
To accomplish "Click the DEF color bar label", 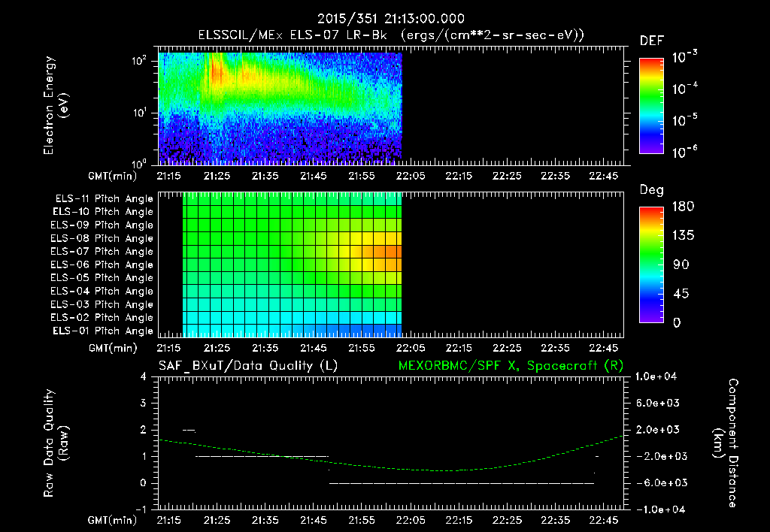I will click(652, 41).
